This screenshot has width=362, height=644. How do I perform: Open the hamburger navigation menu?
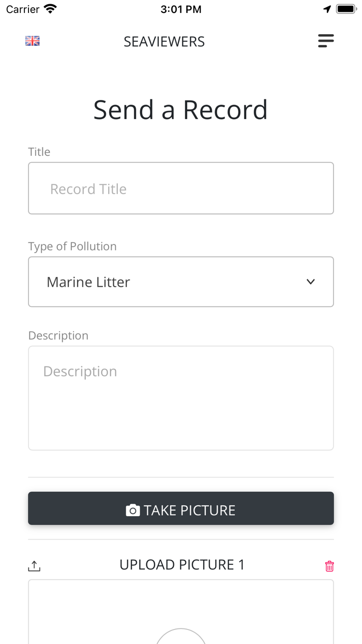click(x=326, y=41)
